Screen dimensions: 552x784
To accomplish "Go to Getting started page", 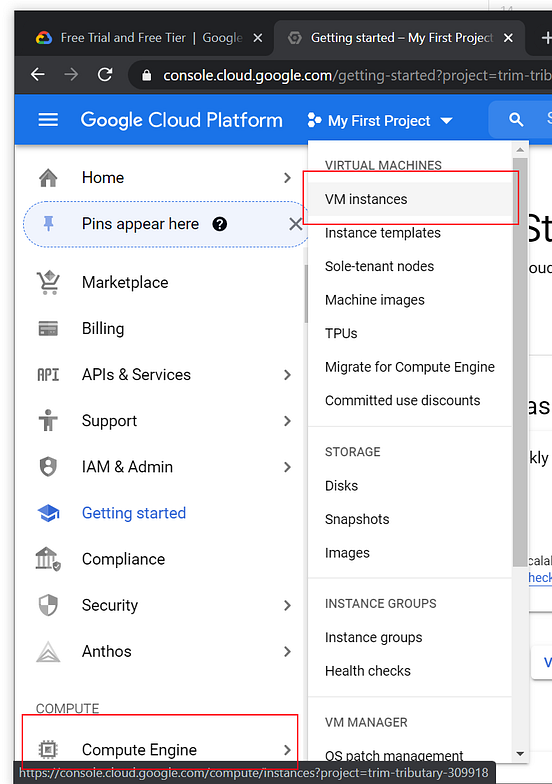I will 134,513.
